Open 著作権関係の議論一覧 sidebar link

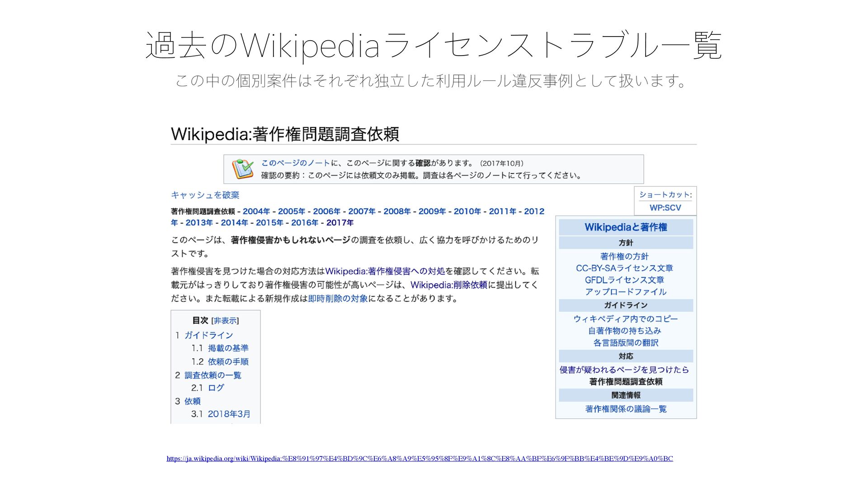point(626,409)
